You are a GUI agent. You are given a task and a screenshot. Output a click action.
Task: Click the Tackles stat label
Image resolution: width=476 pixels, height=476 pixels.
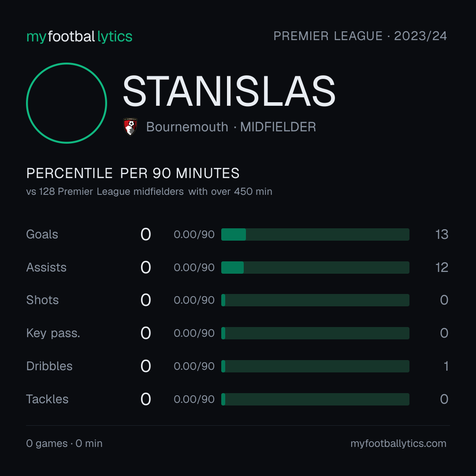point(47,399)
